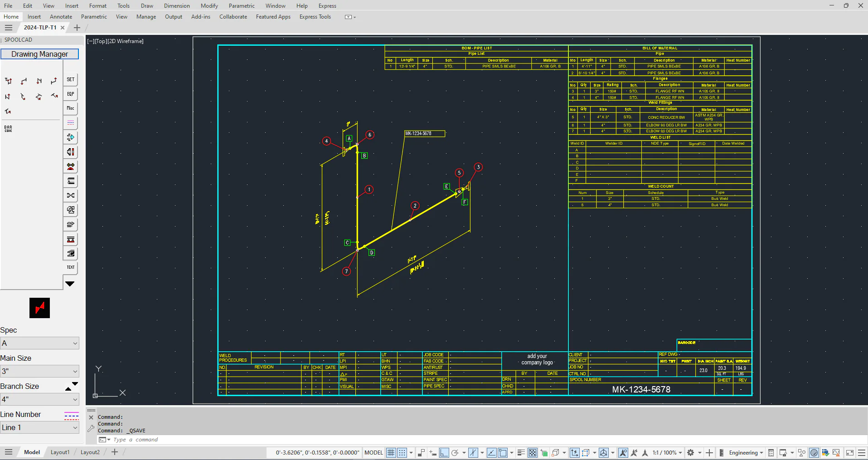The width and height of the screenshot is (868, 460).
Task: Pick third routing icon in second row
Action: coord(39,97)
